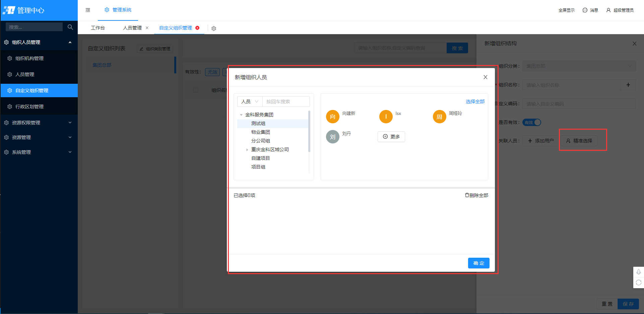Click the plus icon beside 组织名称
This screenshot has height=314, width=644.
(x=628, y=85)
